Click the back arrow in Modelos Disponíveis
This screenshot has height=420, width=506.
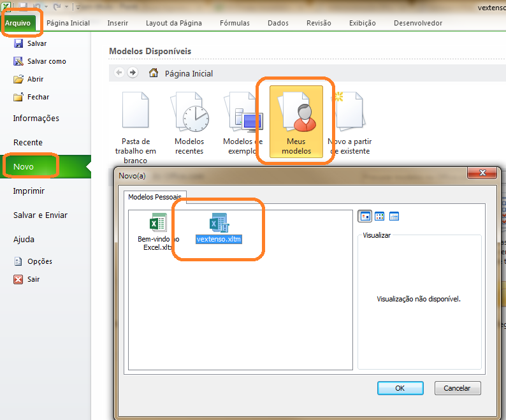(x=119, y=73)
